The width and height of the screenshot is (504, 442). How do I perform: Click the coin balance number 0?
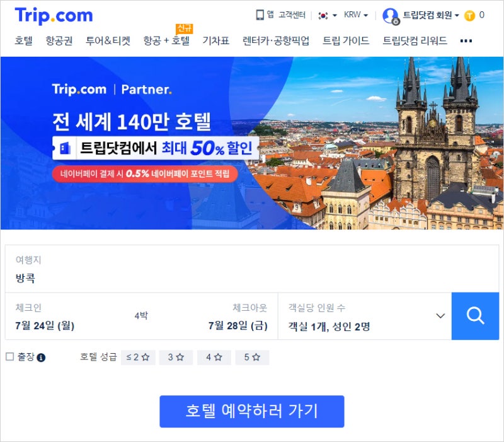click(482, 15)
